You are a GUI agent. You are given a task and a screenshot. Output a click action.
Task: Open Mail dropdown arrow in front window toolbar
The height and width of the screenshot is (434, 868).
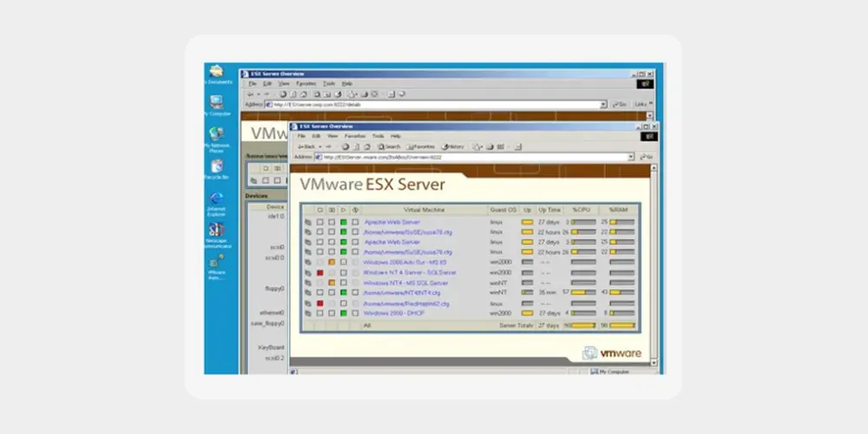coord(481,147)
